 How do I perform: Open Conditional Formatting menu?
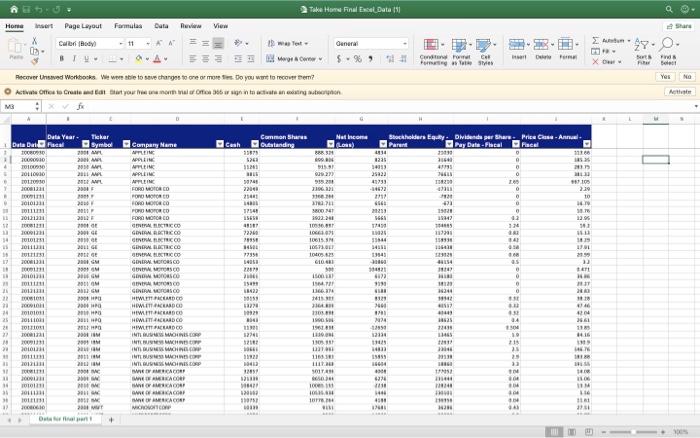(x=433, y=52)
